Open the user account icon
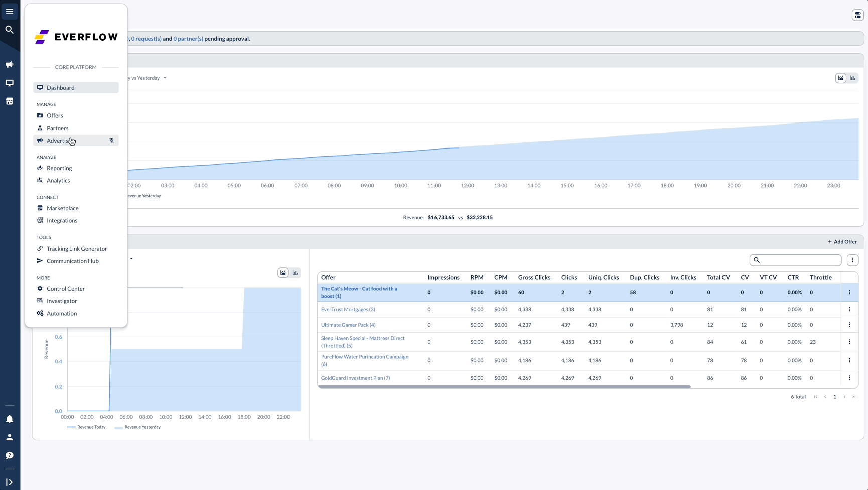868x490 pixels. point(10,437)
